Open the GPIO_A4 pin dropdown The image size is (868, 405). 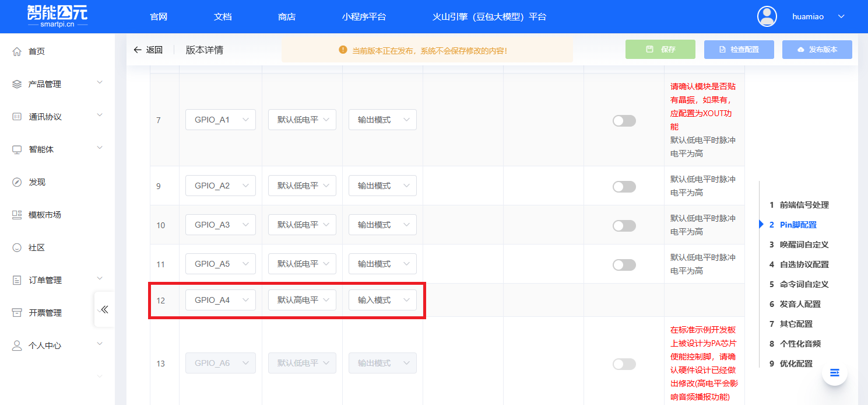220,300
